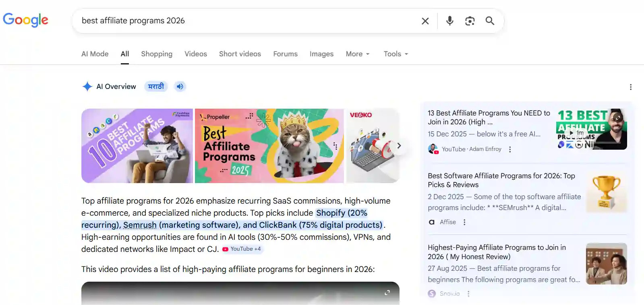644x305 pixels.
Task: Clear the search box text
Action: 425,21
